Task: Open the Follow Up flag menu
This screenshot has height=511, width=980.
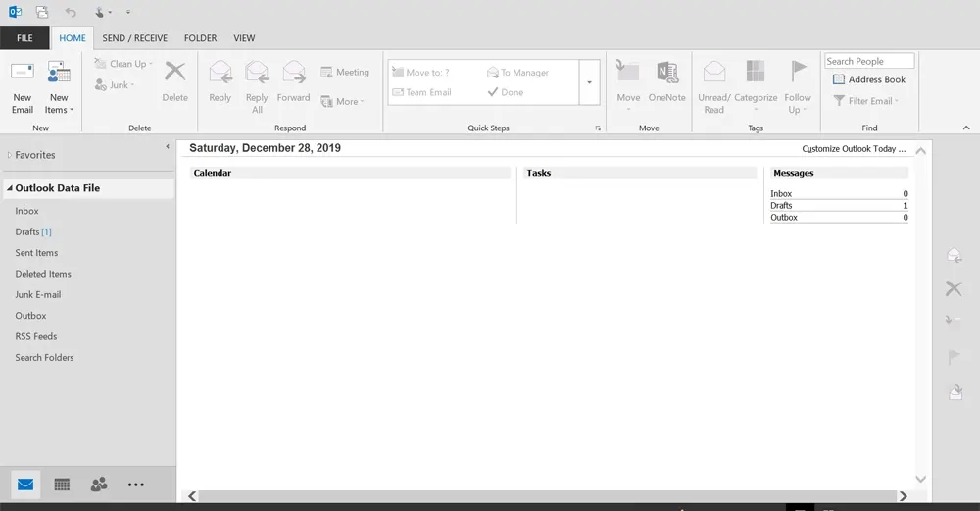Action: 798,86
